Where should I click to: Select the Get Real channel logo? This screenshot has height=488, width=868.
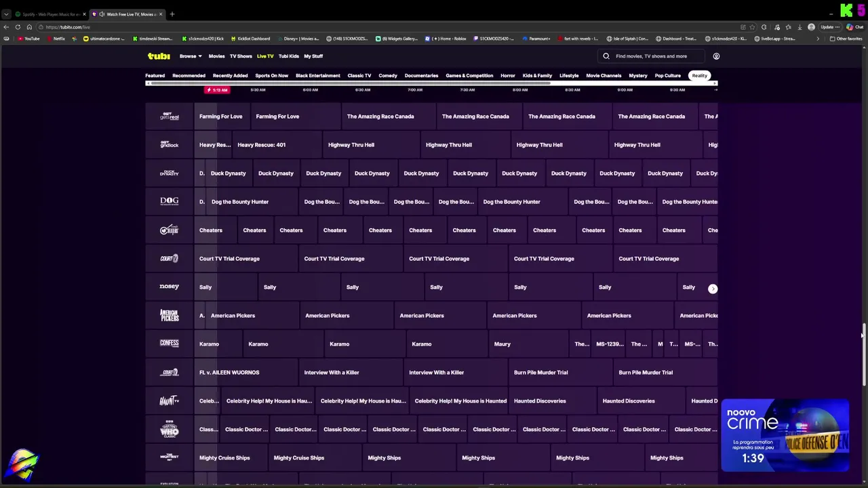[x=170, y=117]
